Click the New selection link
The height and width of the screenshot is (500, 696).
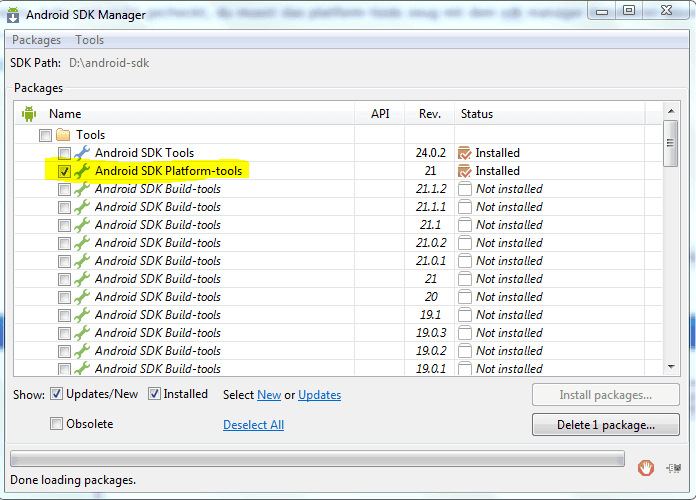269,395
